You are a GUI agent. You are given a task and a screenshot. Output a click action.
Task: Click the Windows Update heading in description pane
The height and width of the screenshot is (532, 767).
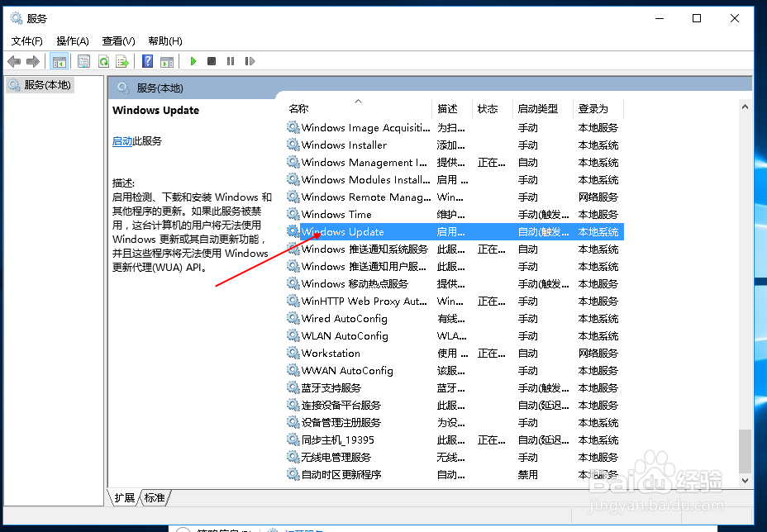[155, 111]
